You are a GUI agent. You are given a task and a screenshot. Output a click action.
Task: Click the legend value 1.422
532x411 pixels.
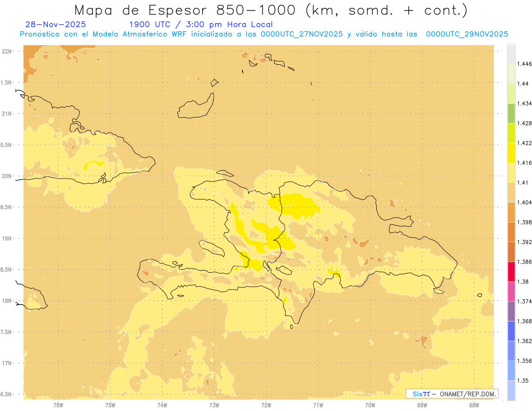pos(525,143)
